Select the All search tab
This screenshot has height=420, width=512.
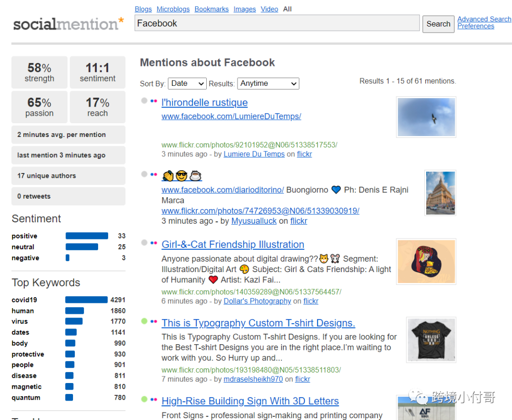[287, 9]
